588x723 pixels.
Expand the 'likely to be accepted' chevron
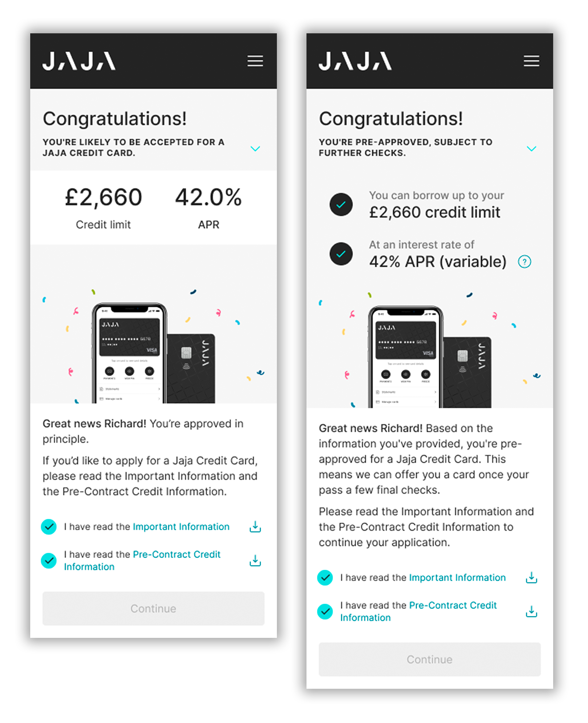pos(255,148)
